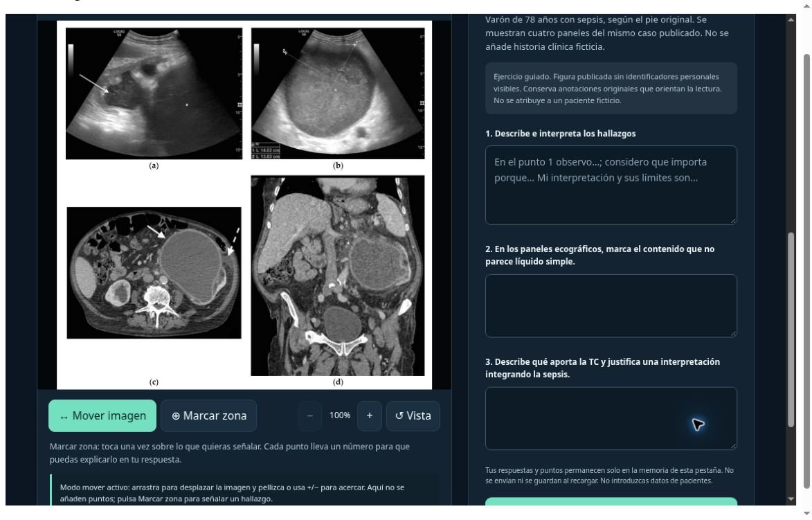The width and height of the screenshot is (812, 520).
Task: Focus the answer field for question 2
Action: point(611,306)
